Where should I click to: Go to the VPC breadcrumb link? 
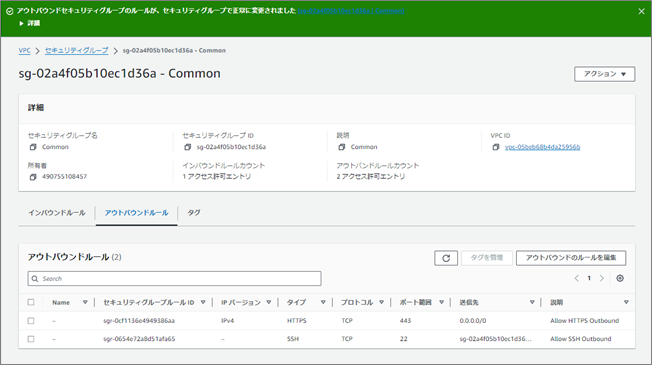pos(25,50)
